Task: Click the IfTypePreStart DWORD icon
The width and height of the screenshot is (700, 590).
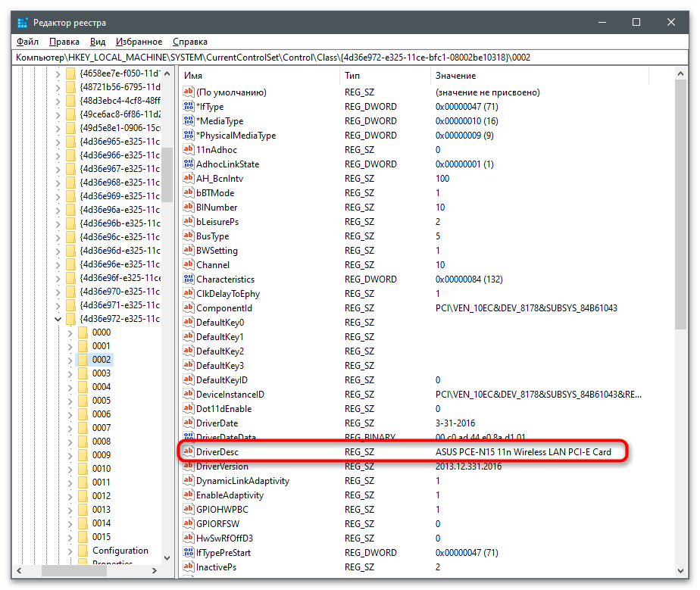Action: [189, 553]
